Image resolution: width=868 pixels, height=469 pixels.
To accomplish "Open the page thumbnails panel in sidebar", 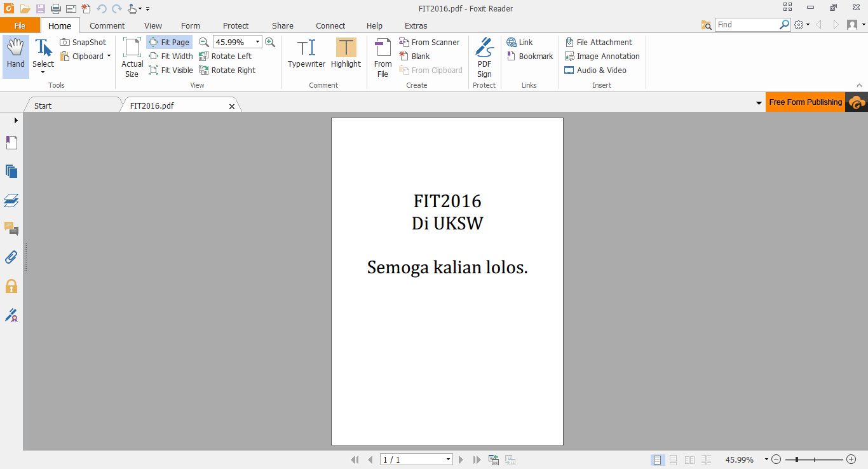I will [x=11, y=171].
